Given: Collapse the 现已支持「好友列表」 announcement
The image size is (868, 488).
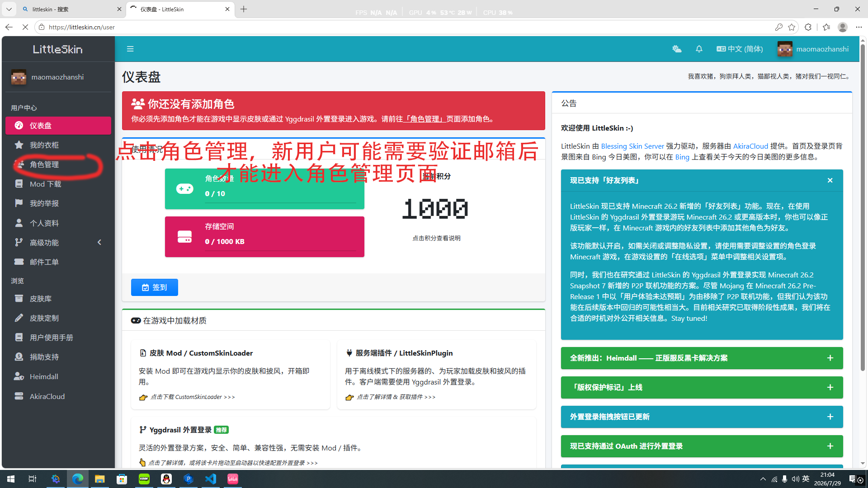Looking at the screenshot, I should 830,180.
